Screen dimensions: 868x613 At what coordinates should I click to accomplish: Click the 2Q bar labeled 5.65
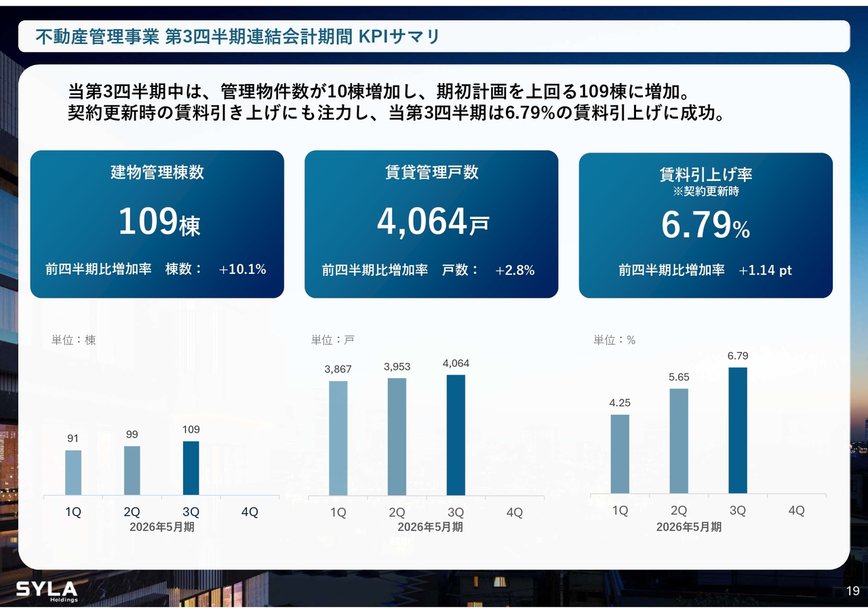pyautogui.click(x=679, y=441)
